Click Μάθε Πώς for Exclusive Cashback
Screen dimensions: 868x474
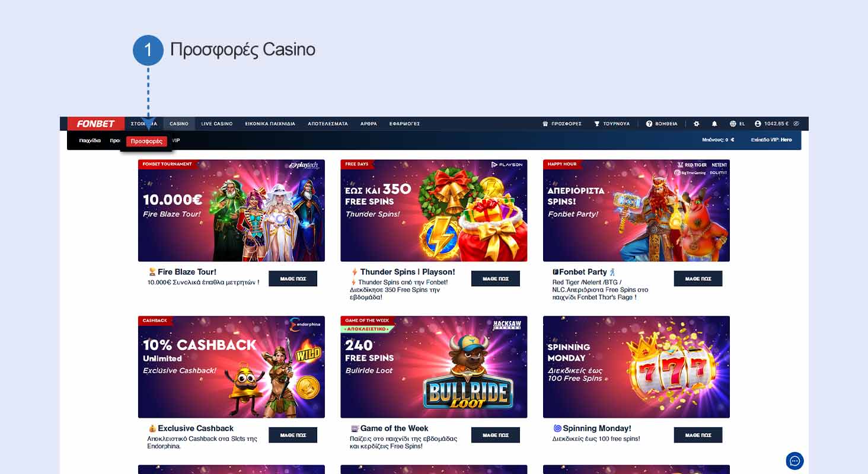coord(293,435)
